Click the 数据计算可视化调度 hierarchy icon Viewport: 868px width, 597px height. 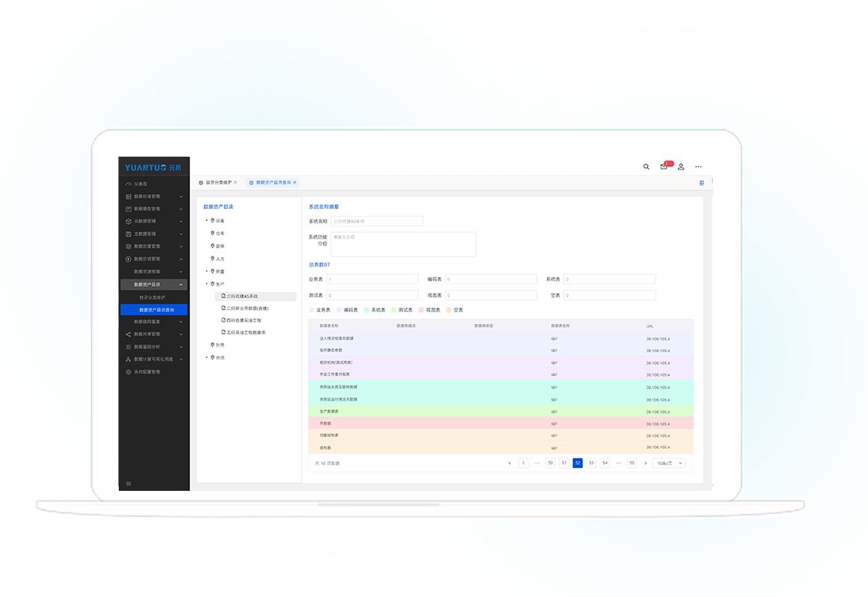tap(128, 359)
